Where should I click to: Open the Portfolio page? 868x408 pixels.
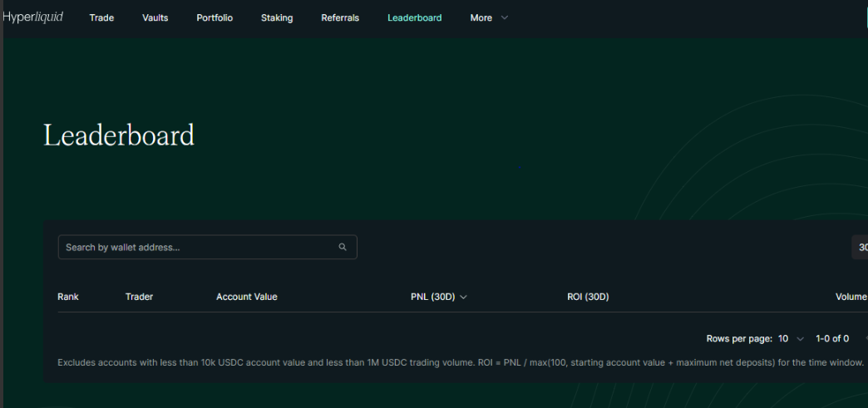(x=215, y=17)
